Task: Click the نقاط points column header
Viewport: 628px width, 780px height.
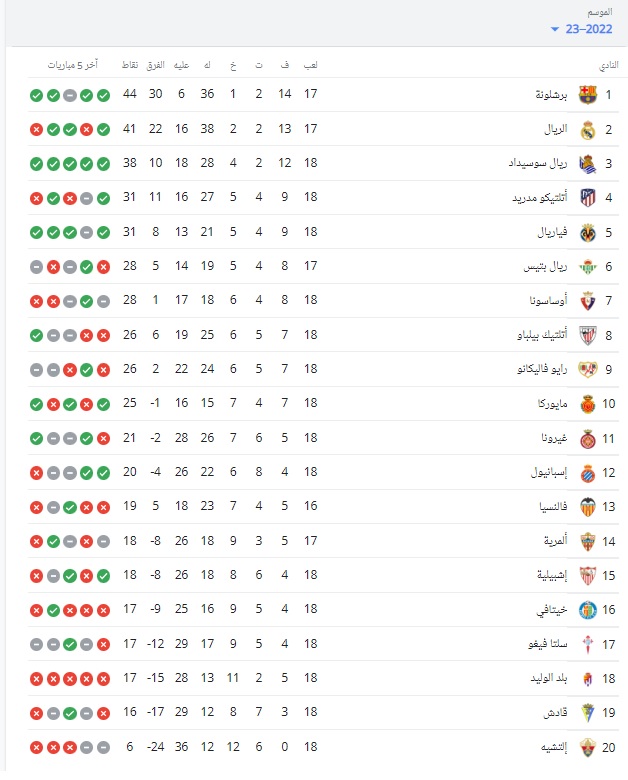Action: click(130, 65)
